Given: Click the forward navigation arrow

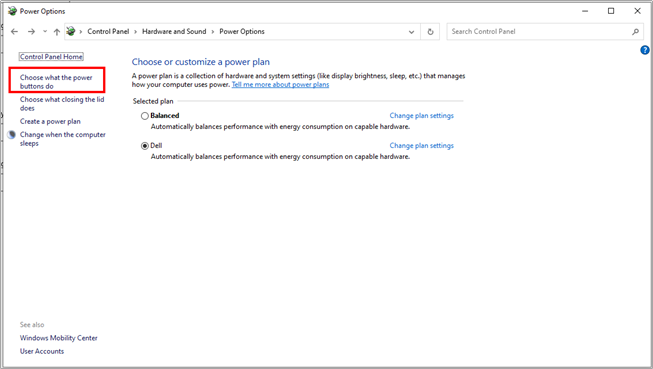Looking at the screenshot, I should 31,32.
